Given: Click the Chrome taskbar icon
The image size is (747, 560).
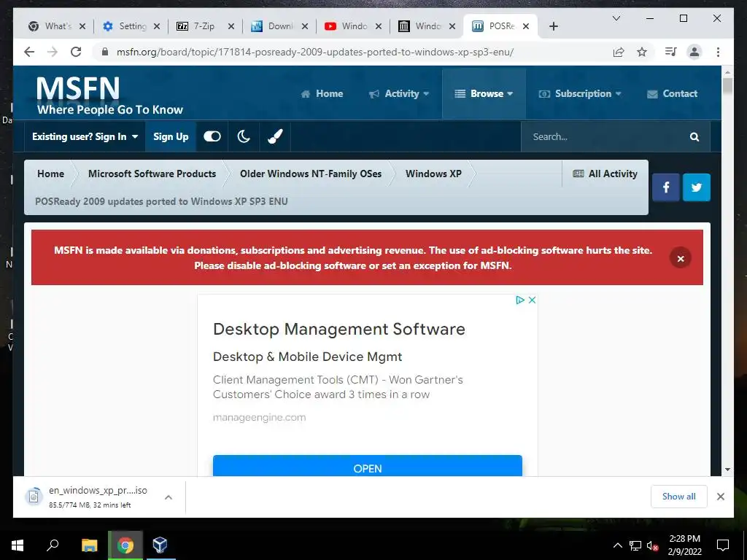Looking at the screenshot, I should (x=125, y=545).
